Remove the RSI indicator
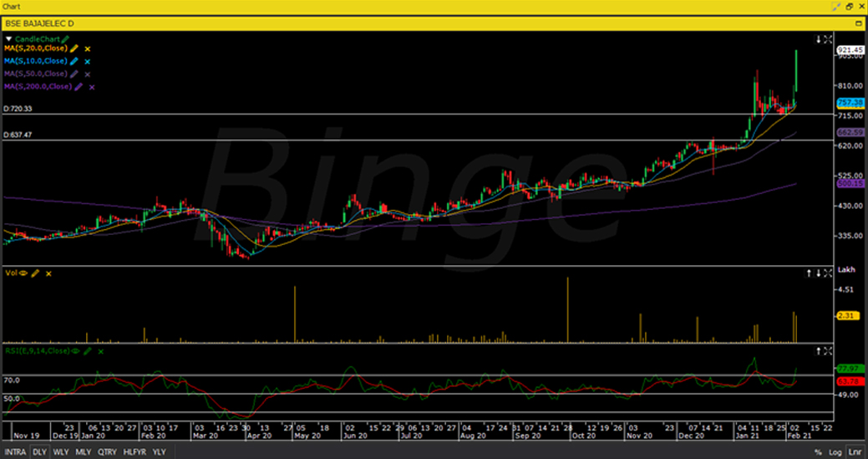The width and height of the screenshot is (868, 459). point(101,352)
